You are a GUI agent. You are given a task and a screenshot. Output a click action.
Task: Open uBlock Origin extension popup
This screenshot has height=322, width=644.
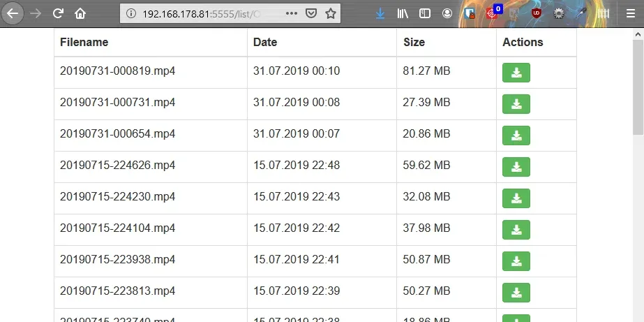click(x=536, y=13)
